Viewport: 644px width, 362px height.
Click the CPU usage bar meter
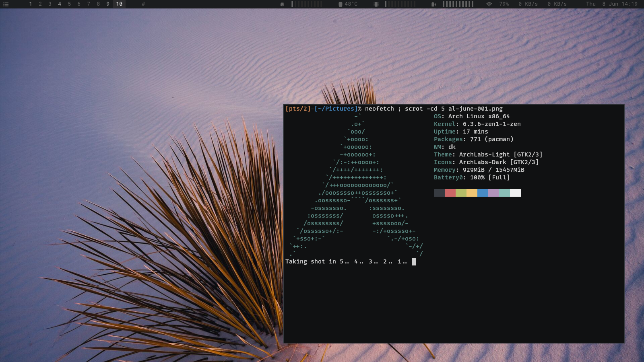(x=307, y=4)
